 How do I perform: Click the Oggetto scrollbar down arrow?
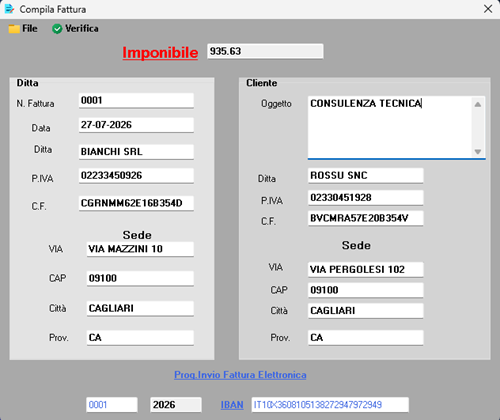click(x=478, y=152)
